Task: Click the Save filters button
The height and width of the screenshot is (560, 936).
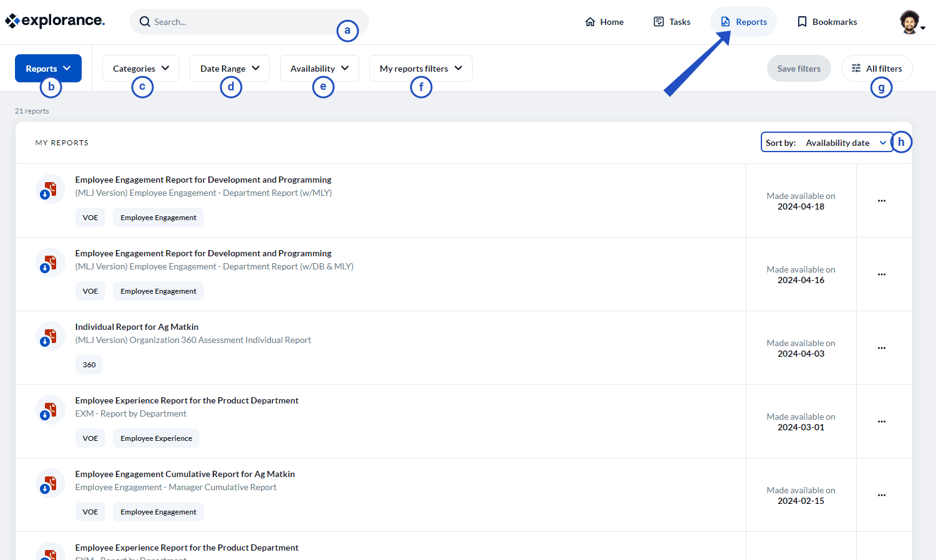Action: [799, 68]
